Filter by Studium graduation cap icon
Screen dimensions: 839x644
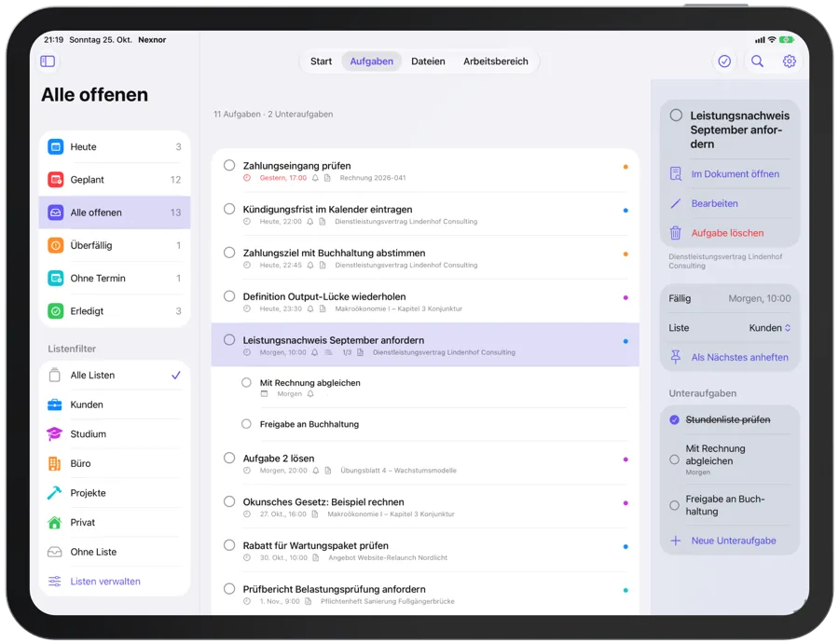(55, 434)
